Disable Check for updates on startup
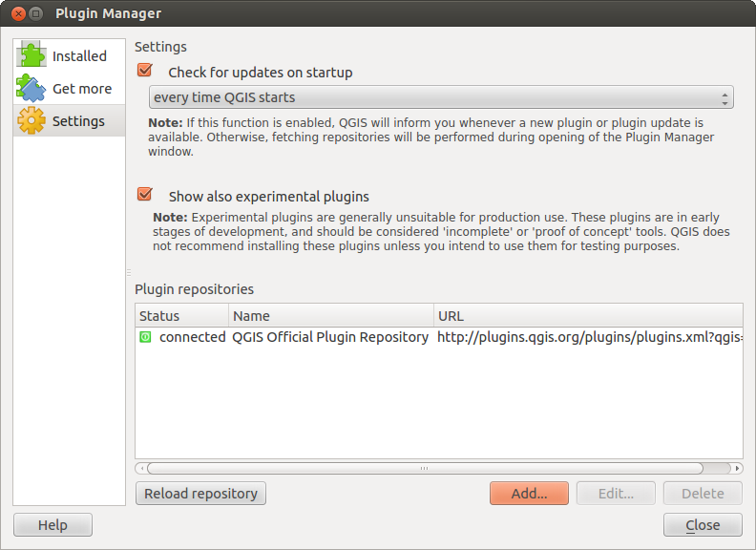The height and width of the screenshot is (550, 756). click(x=145, y=71)
